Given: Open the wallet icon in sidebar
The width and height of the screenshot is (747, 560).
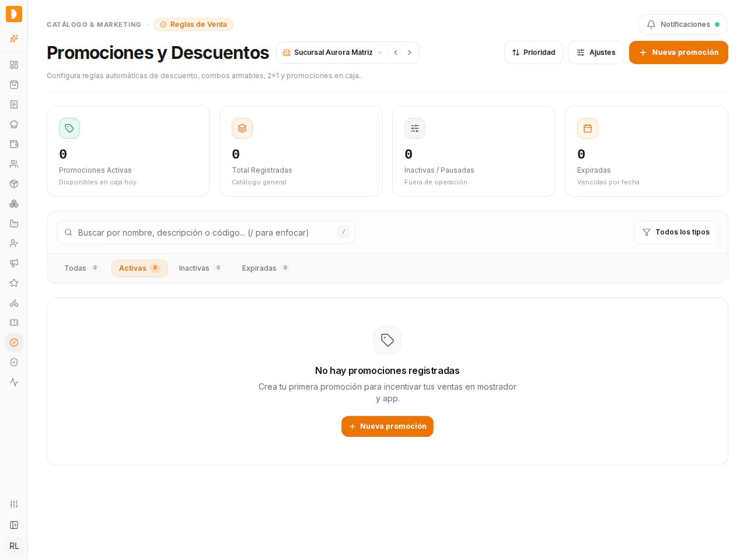Looking at the screenshot, I should tap(14, 144).
